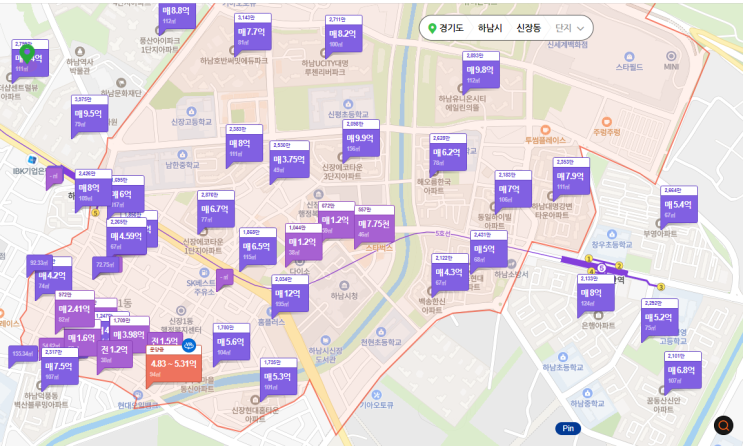Open the 매7.75천 46㎡ price marker
Screen dimensions: 743x446
[x=374, y=225]
